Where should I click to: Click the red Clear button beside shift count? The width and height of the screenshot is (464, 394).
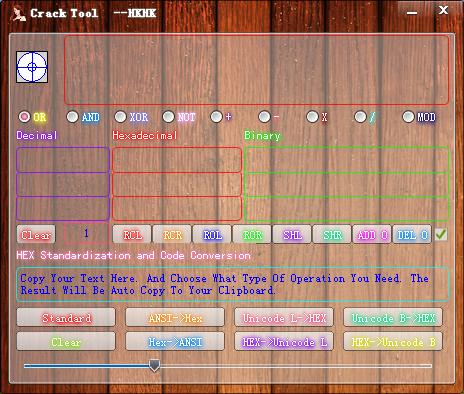click(x=36, y=235)
